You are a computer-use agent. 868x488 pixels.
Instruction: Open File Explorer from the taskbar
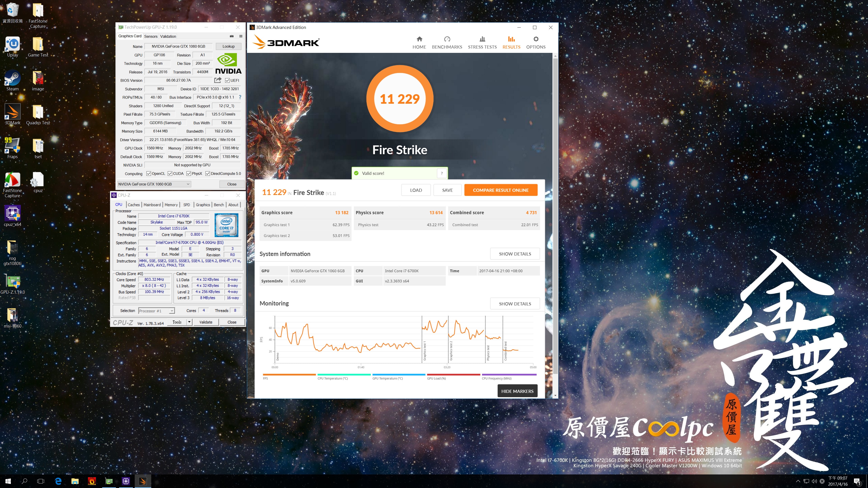[75, 481]
